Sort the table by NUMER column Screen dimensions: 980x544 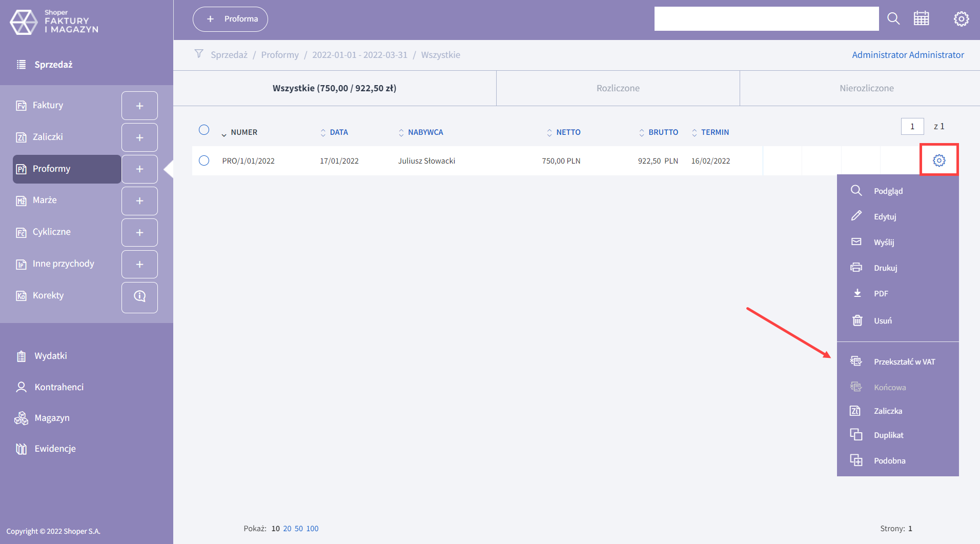point(243,132)
